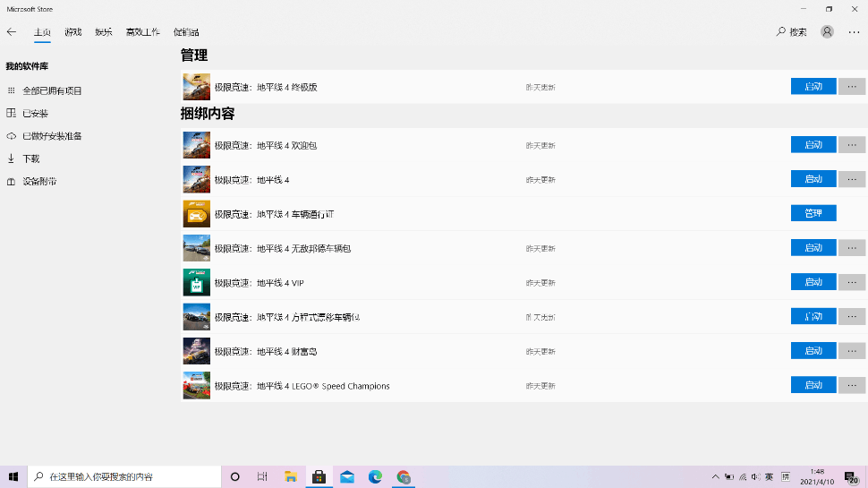Show hidden system tray icons
Viewport: 868px width, 488px height.
point(715,476)
